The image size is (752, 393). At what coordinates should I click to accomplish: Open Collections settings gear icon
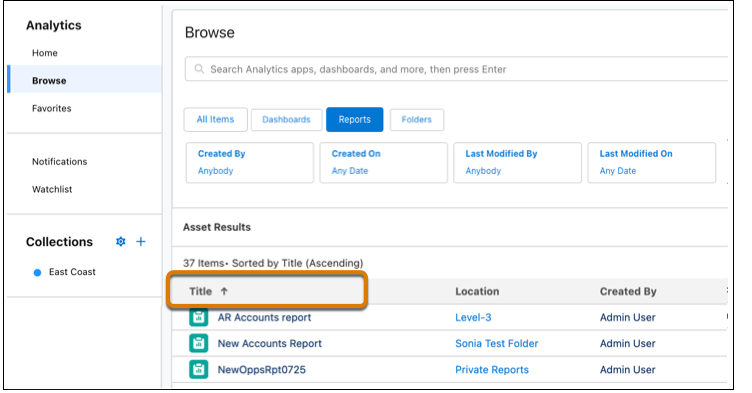pyautogui.click(x=120, y=241)
